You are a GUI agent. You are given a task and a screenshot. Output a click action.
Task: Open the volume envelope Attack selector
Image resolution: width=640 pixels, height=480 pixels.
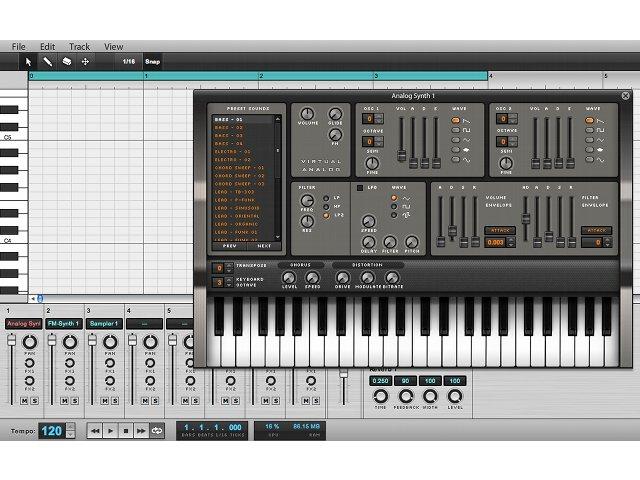coord(497,230)
